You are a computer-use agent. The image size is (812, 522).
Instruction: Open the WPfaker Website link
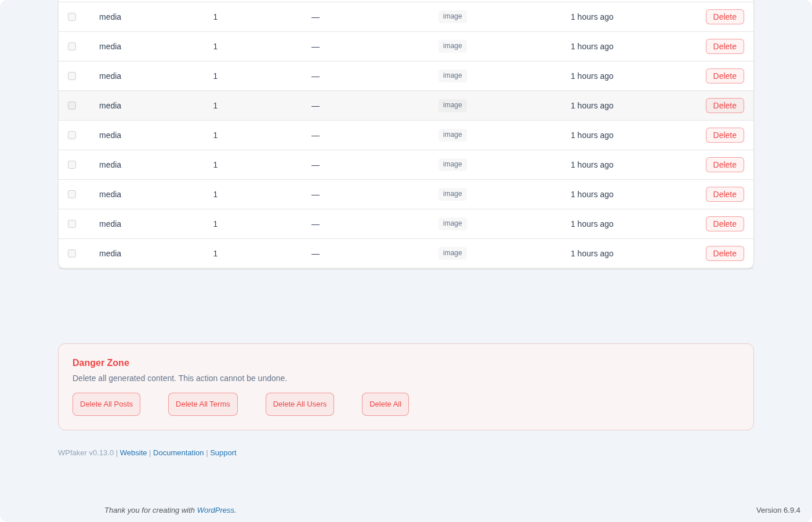tap(133, 453)
